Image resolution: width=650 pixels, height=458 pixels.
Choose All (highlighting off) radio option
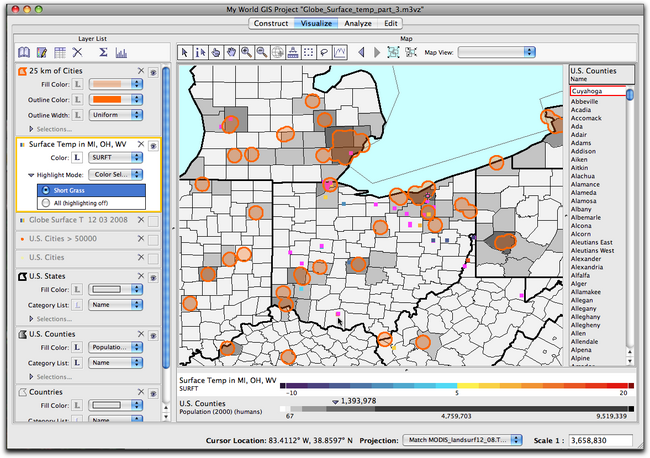(46, 202)
